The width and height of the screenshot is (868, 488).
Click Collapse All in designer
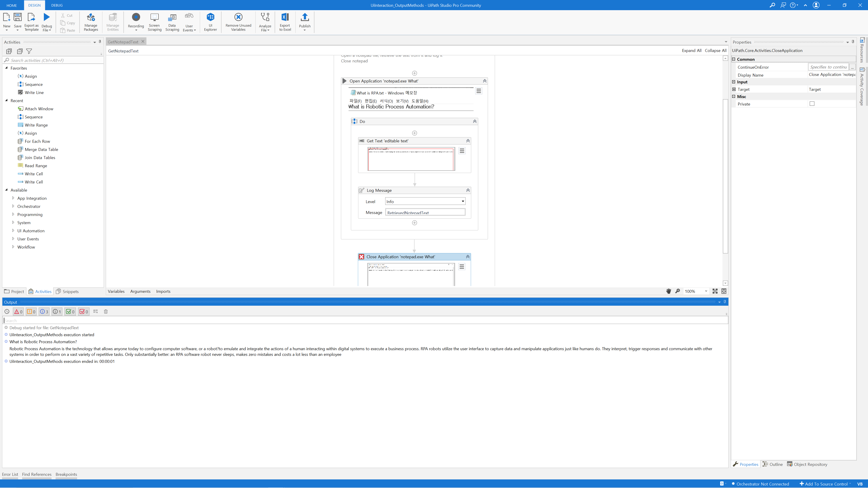click(x=715, y=51)
